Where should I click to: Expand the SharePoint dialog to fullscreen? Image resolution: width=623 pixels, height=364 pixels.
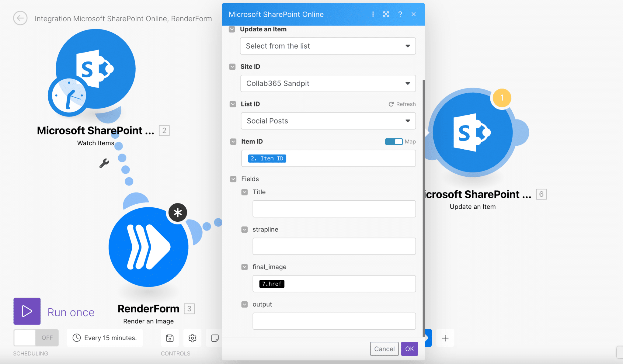point(386,14)
